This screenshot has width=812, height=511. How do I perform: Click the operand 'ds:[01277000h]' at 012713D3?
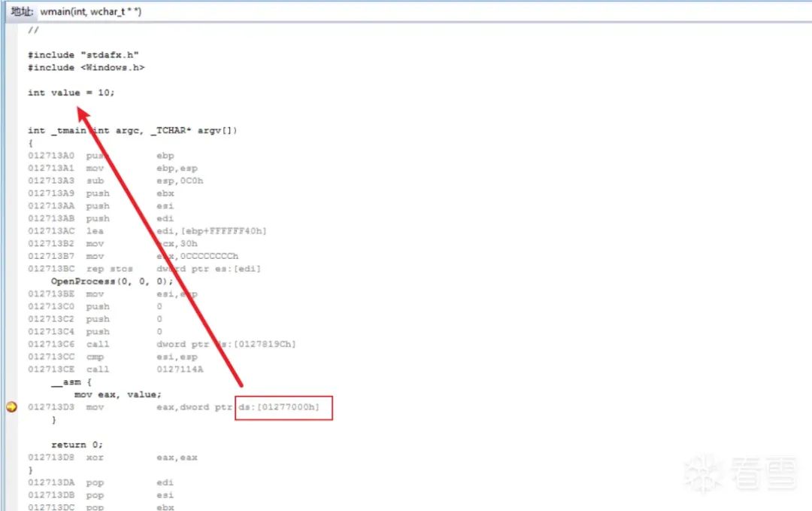coord(279,407)
